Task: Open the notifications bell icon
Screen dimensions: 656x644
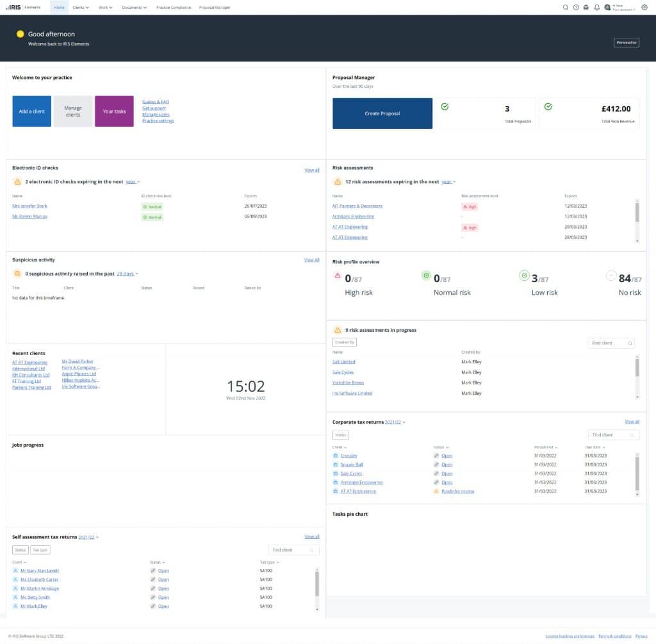Action: [x=596, y=7]
